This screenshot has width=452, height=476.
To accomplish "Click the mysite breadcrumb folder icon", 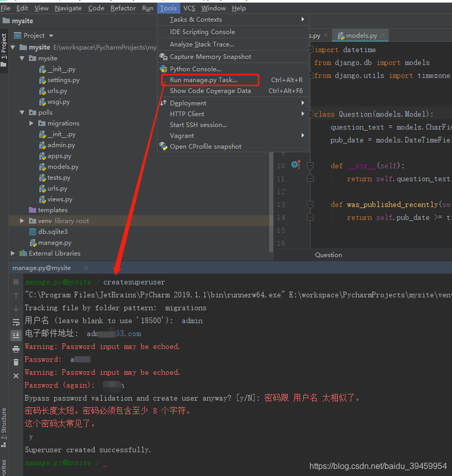I will pyautogui.click(x=6, y=21).
